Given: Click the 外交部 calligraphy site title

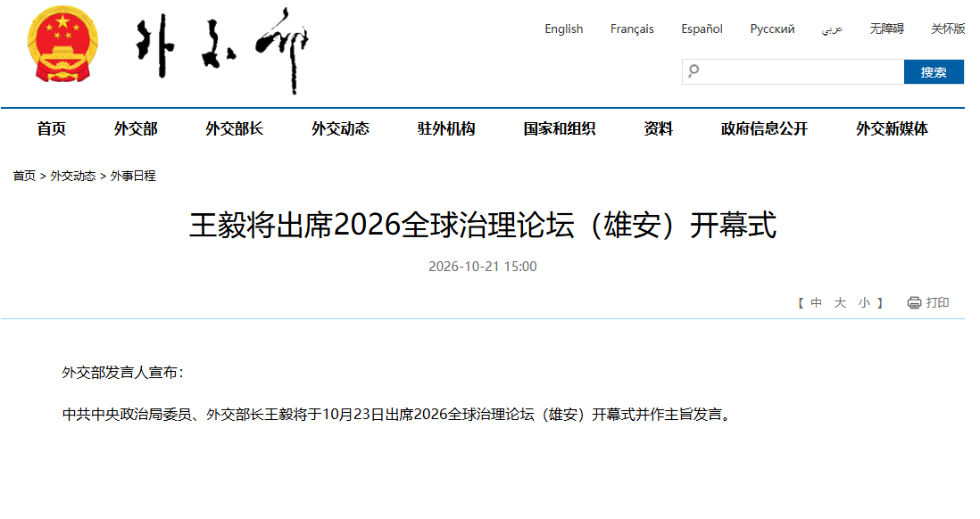Looking at the screenshot, I should (x=223, y=50).
